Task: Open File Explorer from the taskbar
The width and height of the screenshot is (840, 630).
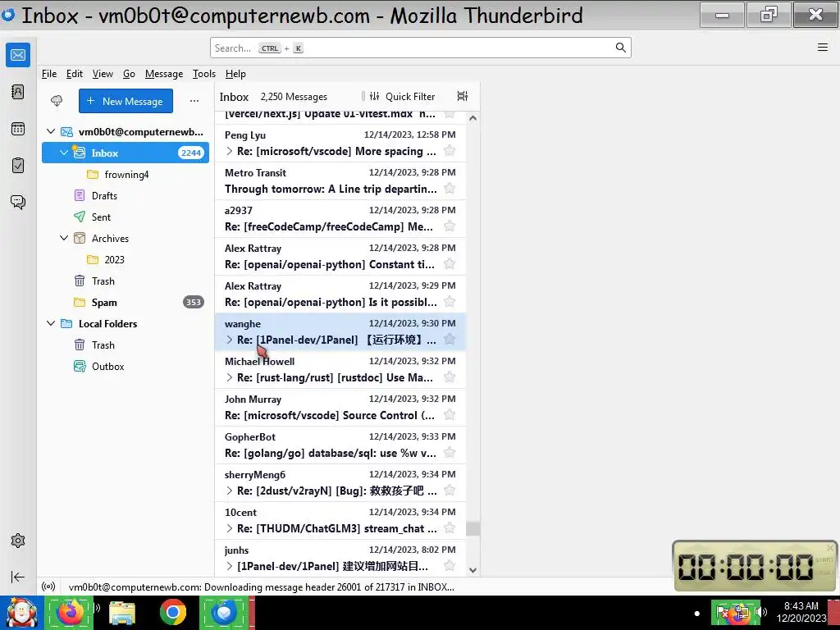Action: click(x=122, y=613)
